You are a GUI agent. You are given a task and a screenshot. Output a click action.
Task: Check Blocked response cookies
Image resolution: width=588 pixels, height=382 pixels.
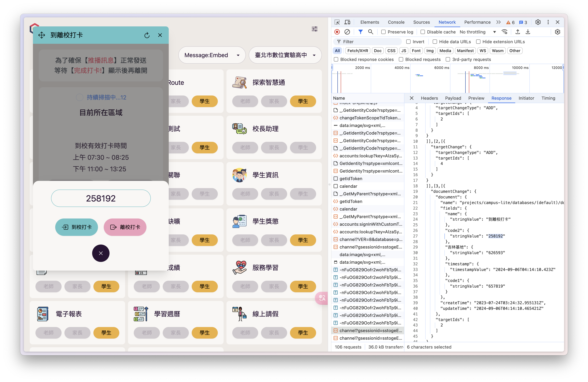(x=336, y=60)
